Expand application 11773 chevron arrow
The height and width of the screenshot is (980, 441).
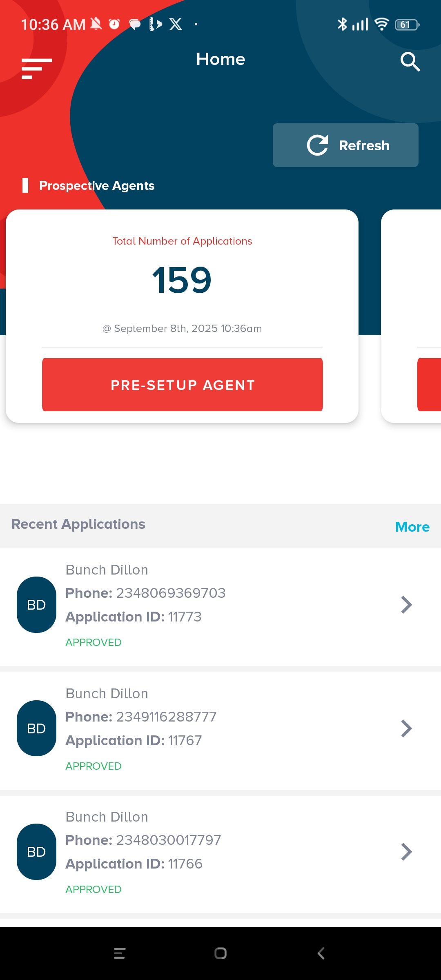[406, 605]
